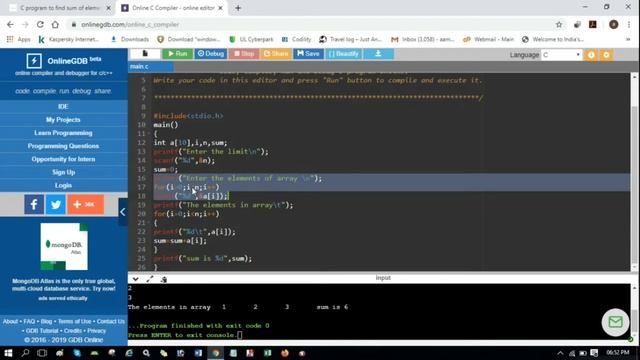Collapse the console with chevron icon

[x=136, y=279]
